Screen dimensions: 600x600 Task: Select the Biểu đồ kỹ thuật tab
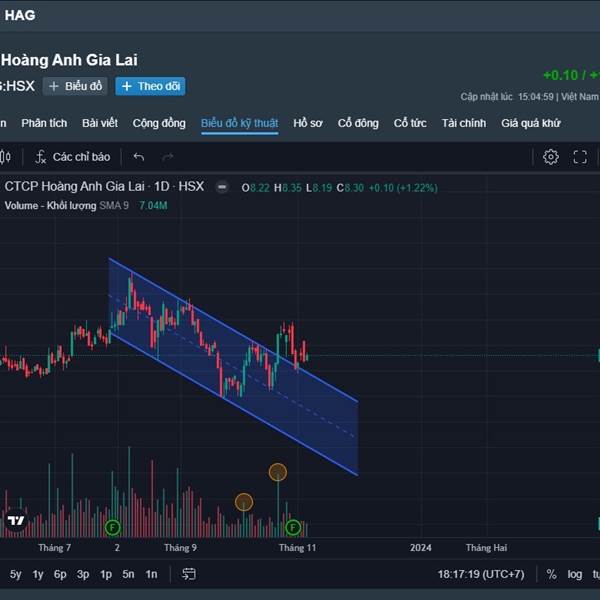(x=240, y=123)
